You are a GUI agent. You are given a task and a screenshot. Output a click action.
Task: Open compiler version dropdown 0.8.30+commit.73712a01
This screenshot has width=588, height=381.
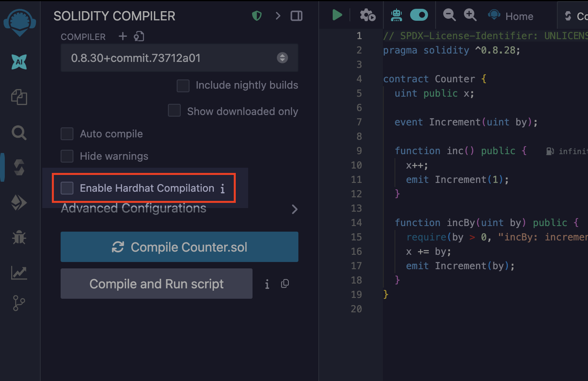[x=180, y=58]
